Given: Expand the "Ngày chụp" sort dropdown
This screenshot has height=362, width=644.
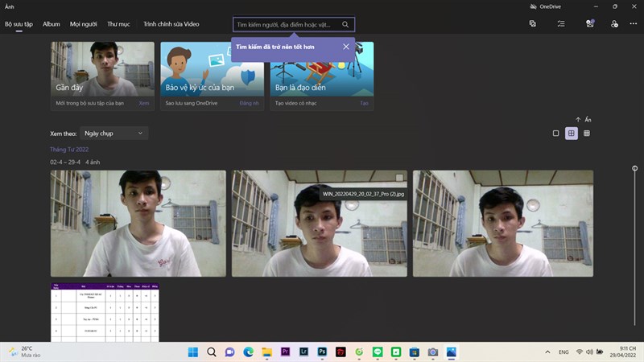Looking at the screenshot, I should pyautogui.click(x=114, y=134).
